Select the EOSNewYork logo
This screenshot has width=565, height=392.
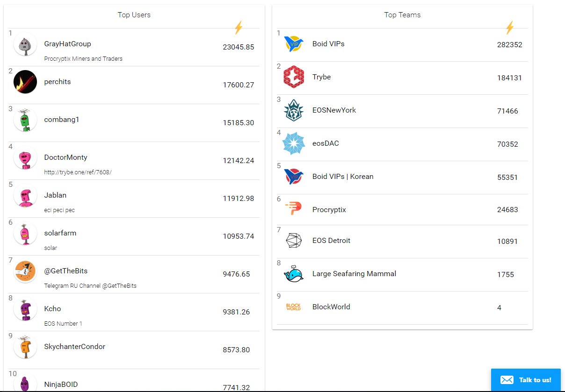294,110
